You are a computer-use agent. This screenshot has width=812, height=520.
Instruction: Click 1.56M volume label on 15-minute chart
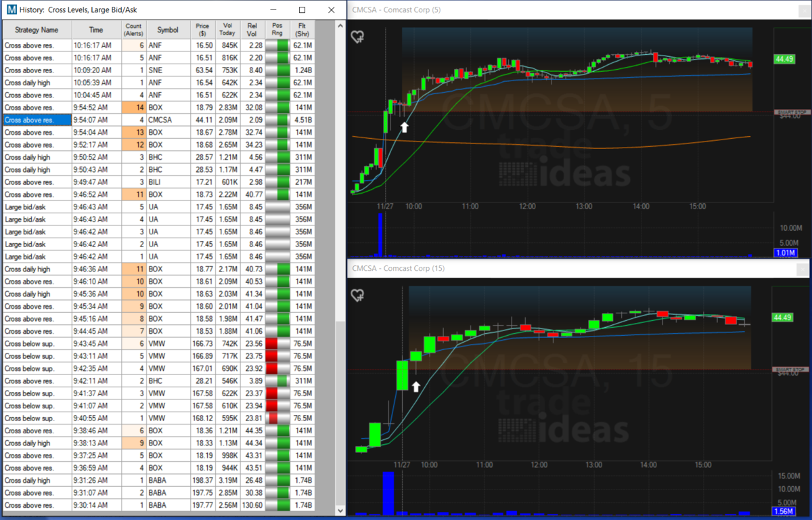[785, 511]
